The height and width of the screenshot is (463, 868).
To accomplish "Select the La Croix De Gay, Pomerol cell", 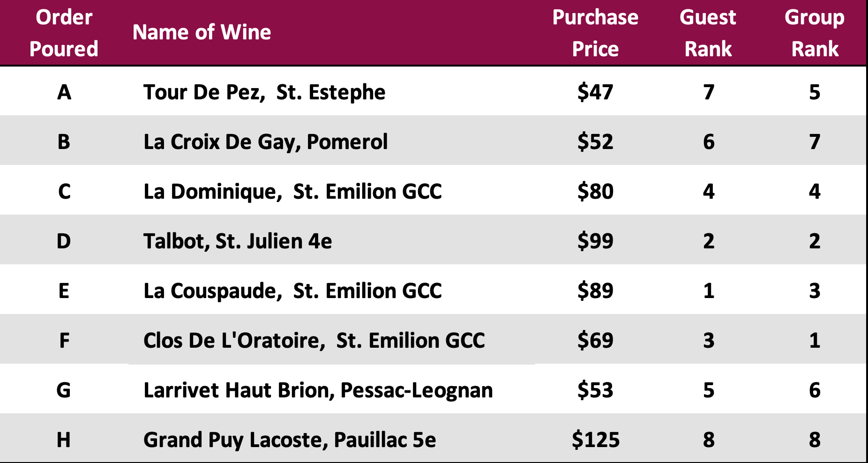I will pos(266,142).
